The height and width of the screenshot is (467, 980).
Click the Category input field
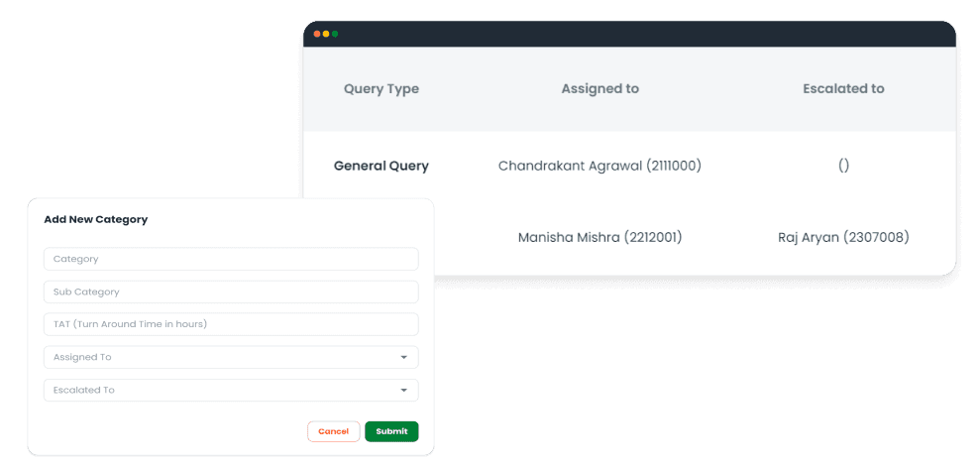231,259
